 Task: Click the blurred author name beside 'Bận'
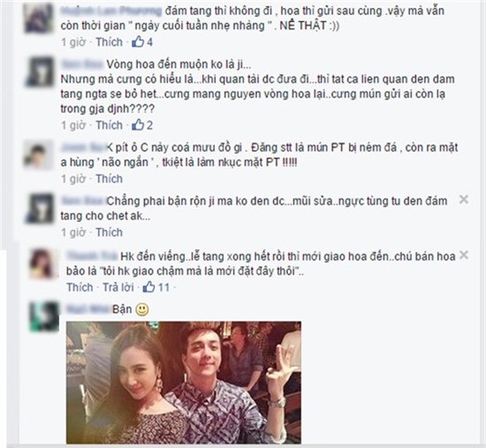[88, 309]
